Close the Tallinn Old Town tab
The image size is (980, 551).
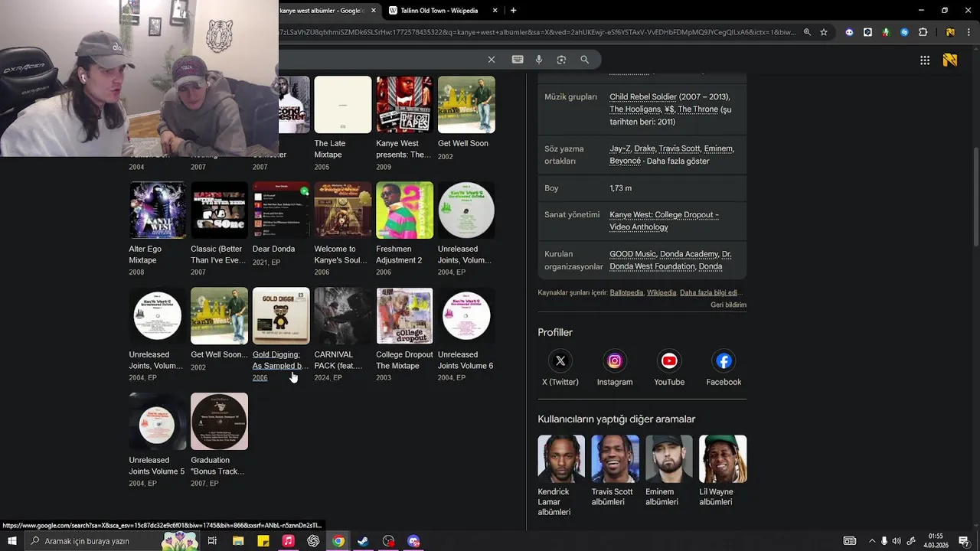coord(495,11)
